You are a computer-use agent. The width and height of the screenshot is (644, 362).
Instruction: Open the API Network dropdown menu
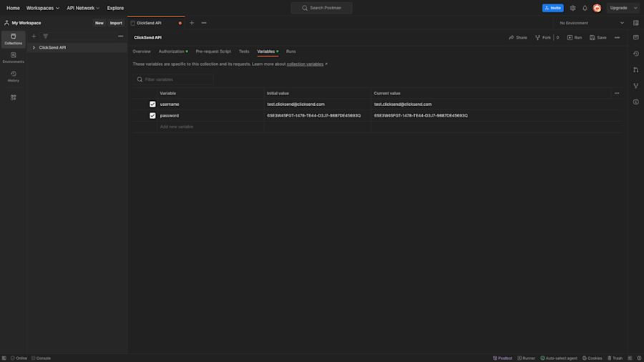pyautogui.click(x=83, y=8)
